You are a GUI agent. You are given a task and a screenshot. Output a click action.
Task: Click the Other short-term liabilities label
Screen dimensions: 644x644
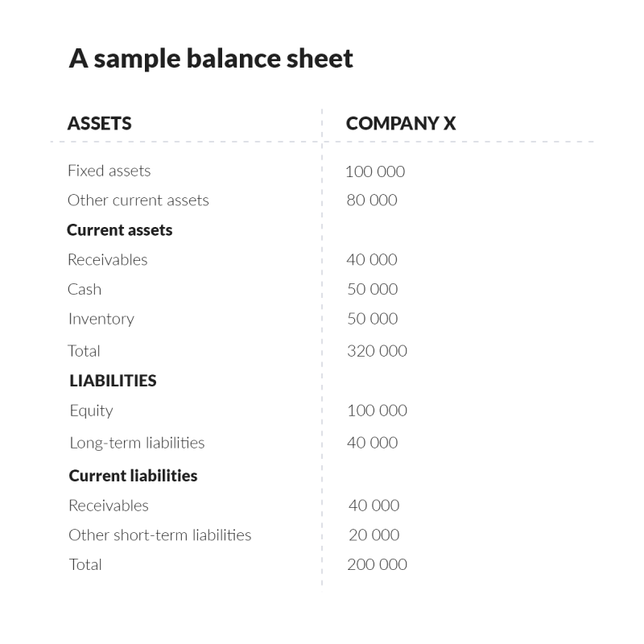(159, 535)
